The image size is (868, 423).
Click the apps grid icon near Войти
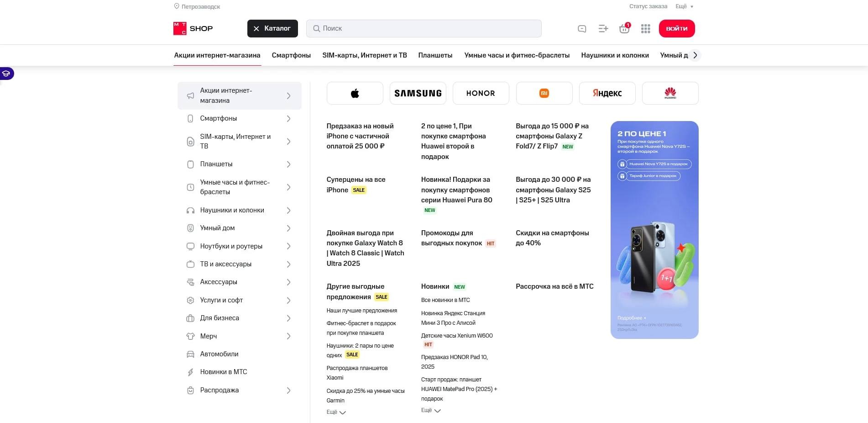(645, 28)
